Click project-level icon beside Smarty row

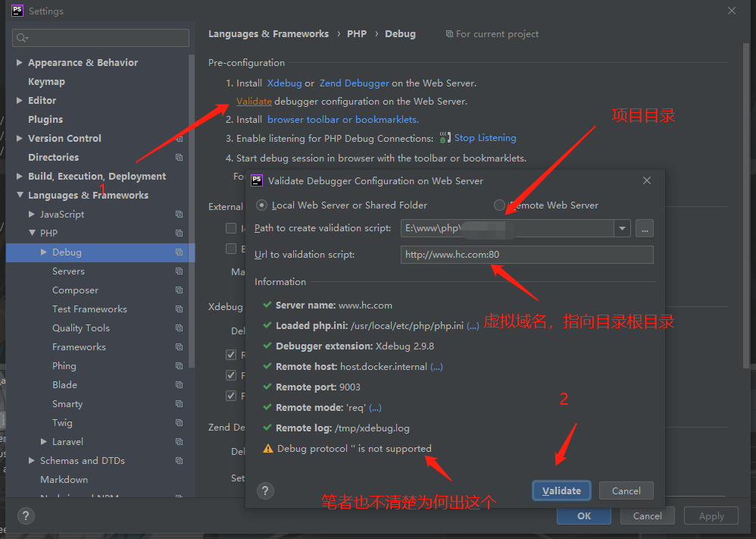point(180,404)
